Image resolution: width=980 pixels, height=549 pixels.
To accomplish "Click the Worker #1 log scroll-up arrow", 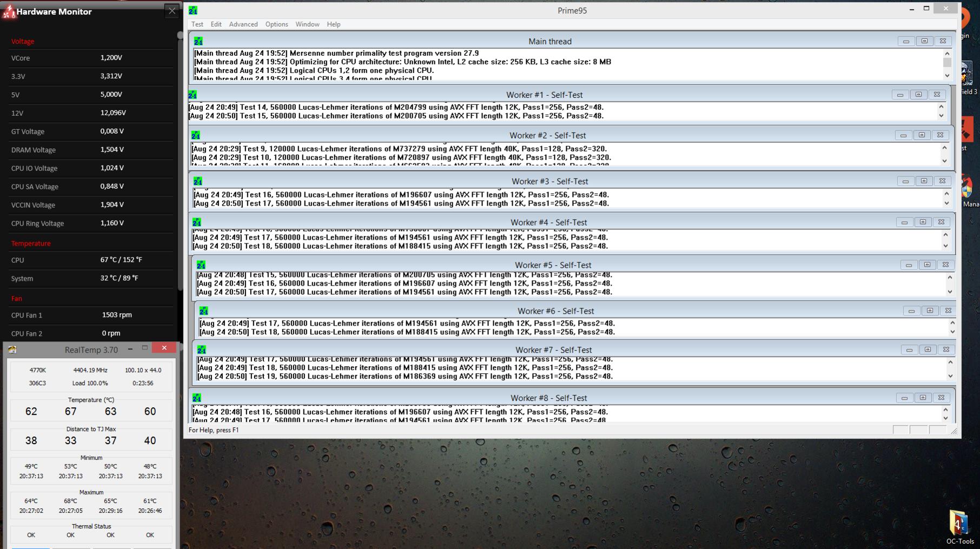I will [941, 107].
